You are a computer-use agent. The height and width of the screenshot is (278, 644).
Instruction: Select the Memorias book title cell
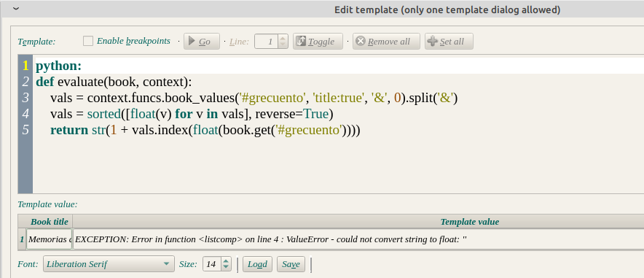(50, 239)
